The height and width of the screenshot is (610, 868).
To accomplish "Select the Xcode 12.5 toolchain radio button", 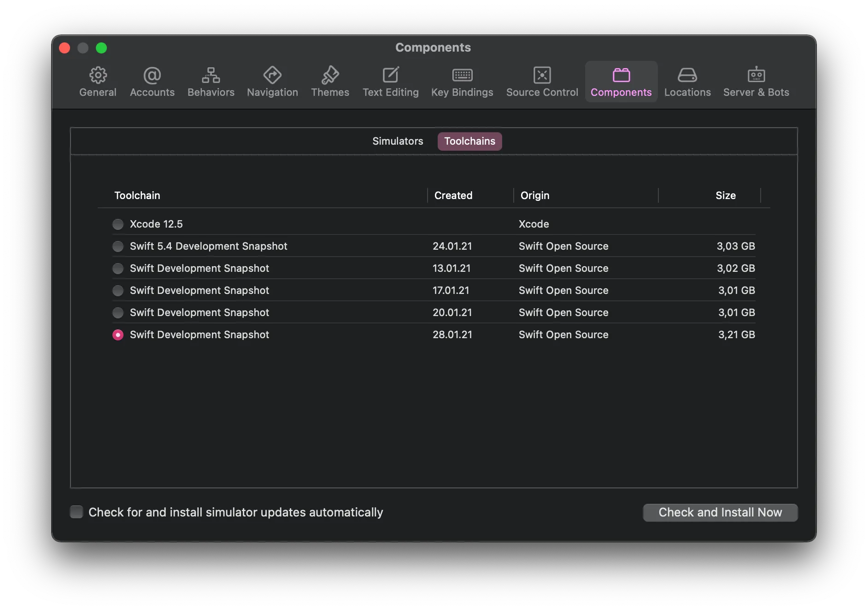I will (x=117, y=224).
